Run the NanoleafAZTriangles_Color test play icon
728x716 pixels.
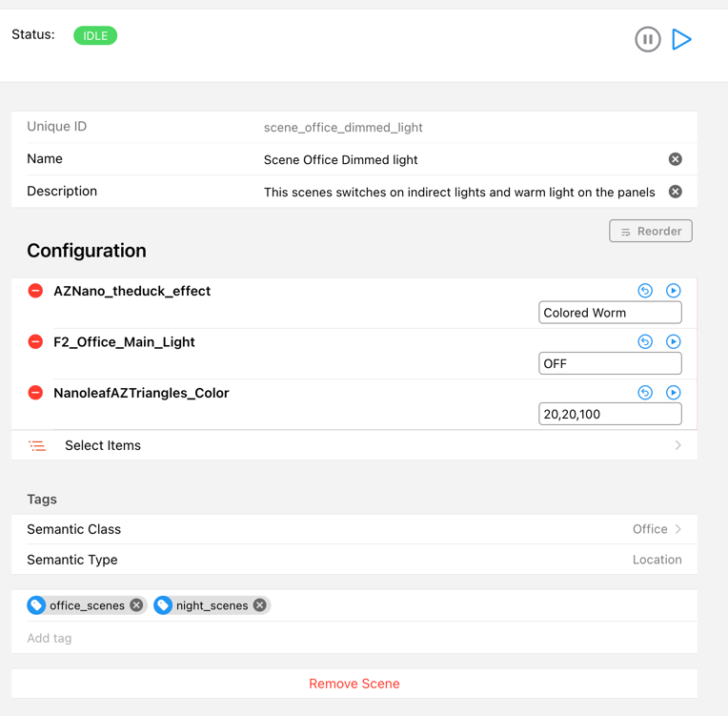point(673,392)
